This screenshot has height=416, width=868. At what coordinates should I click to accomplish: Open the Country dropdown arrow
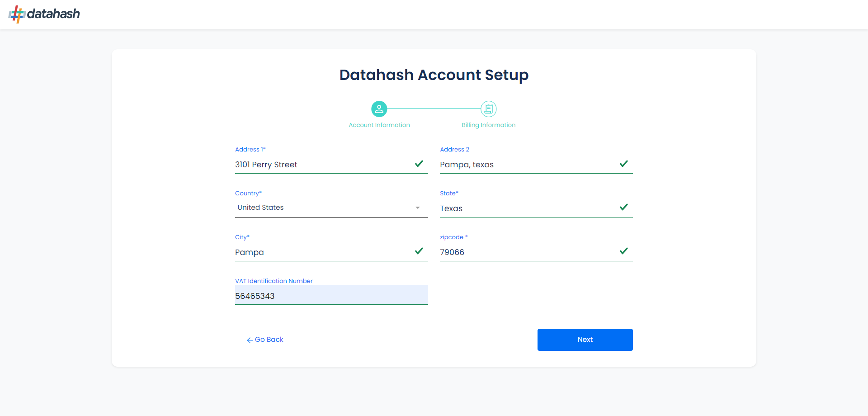click(x=418, y=208)
